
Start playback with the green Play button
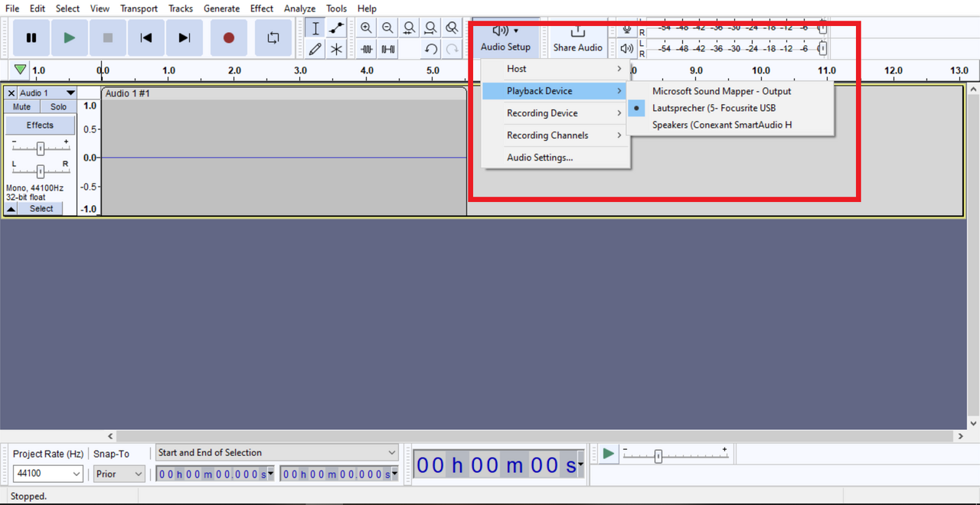[x=70, y=37]
